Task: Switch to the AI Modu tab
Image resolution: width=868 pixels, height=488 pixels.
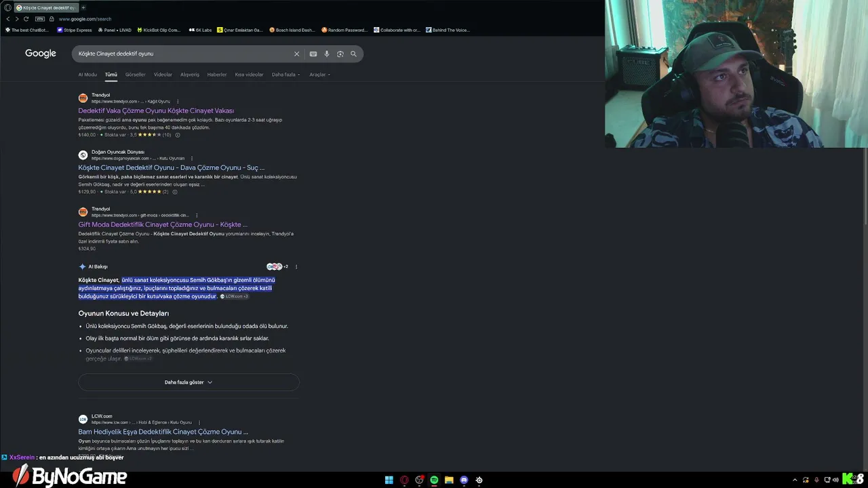Action: pyautogui.click(x=87, y=75)
